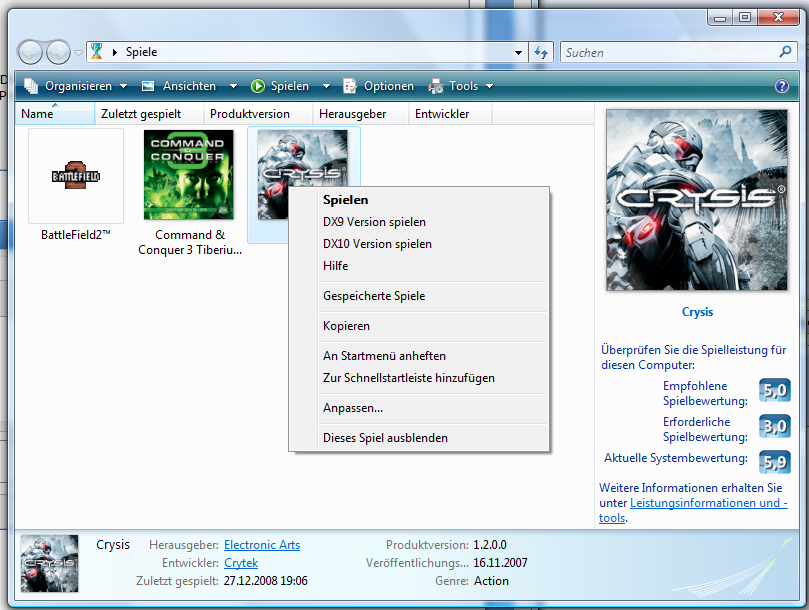Click the Empfohlene Spielbewertung label
The image size is (809, 610).
click(705, 393)
